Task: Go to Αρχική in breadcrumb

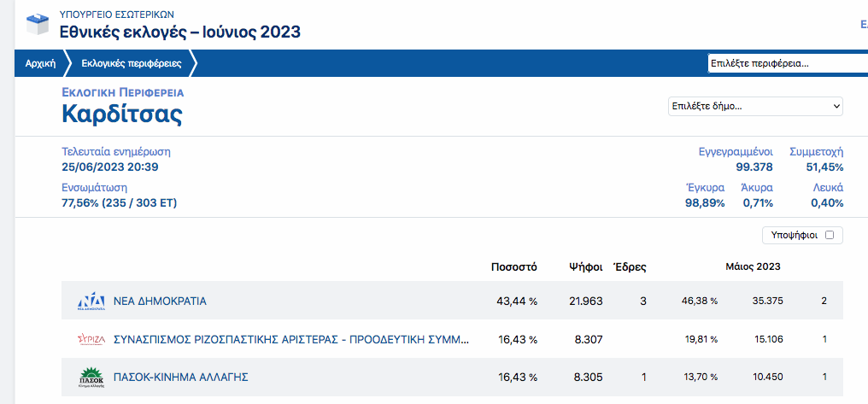Action: point(40,63)
